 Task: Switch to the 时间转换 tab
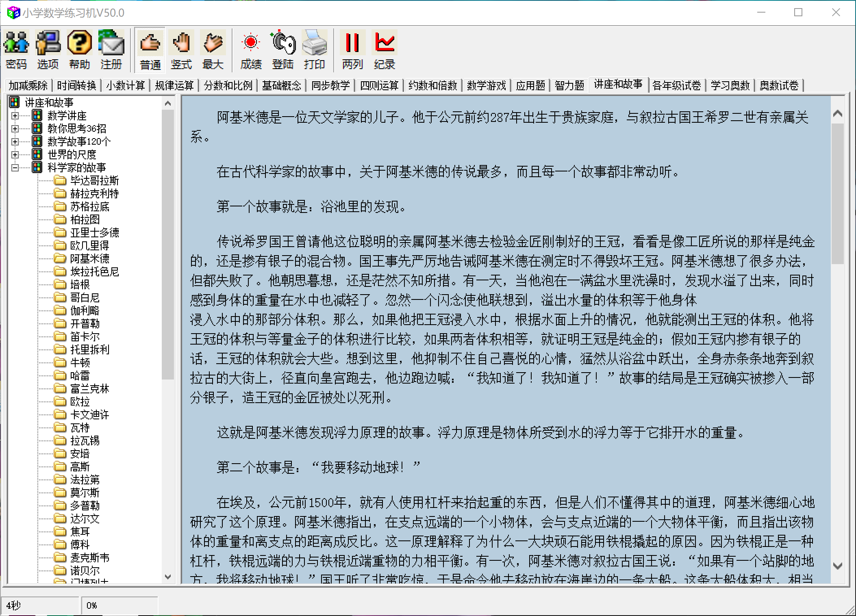(x=76, y=86)
